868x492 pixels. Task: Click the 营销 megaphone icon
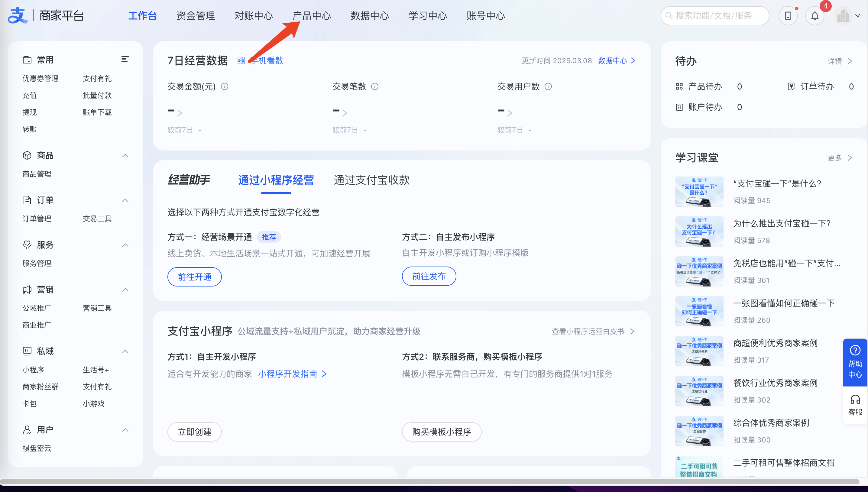(x=27, y=290)
